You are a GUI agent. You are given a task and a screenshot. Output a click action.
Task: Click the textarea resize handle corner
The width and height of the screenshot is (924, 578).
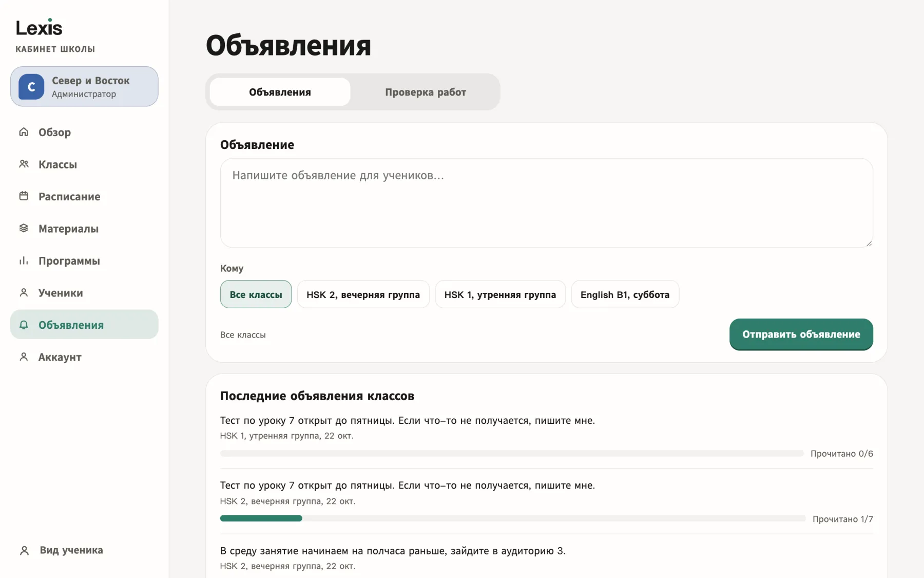tap(869, 244)
